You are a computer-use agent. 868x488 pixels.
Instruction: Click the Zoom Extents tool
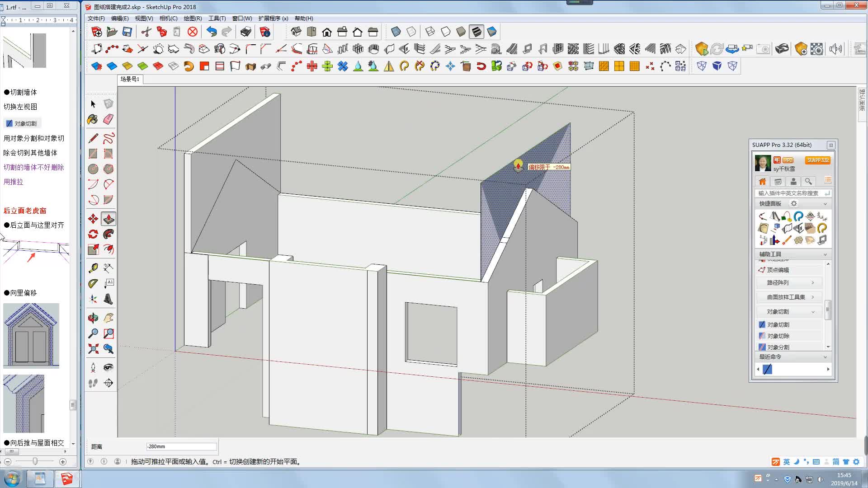93,349
